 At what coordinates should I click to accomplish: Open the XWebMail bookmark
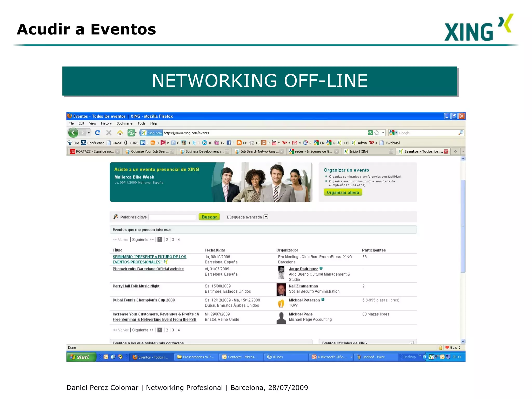[390, 143]
